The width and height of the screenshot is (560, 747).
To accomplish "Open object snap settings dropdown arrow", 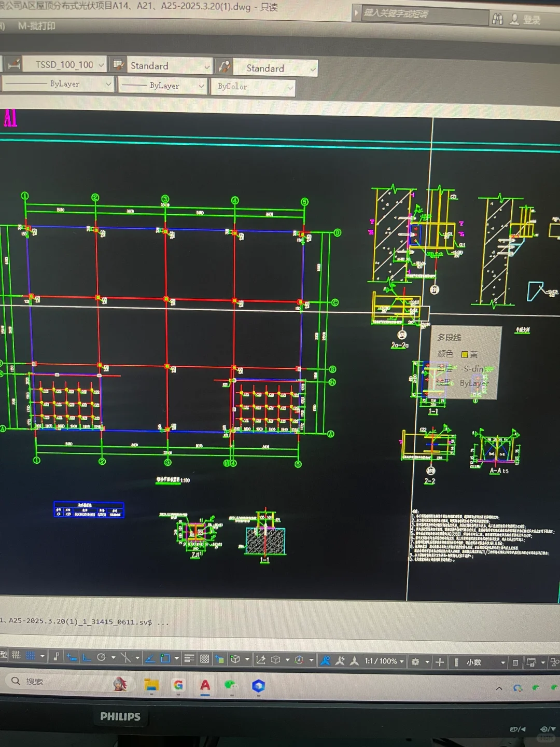I will (177, 658).
